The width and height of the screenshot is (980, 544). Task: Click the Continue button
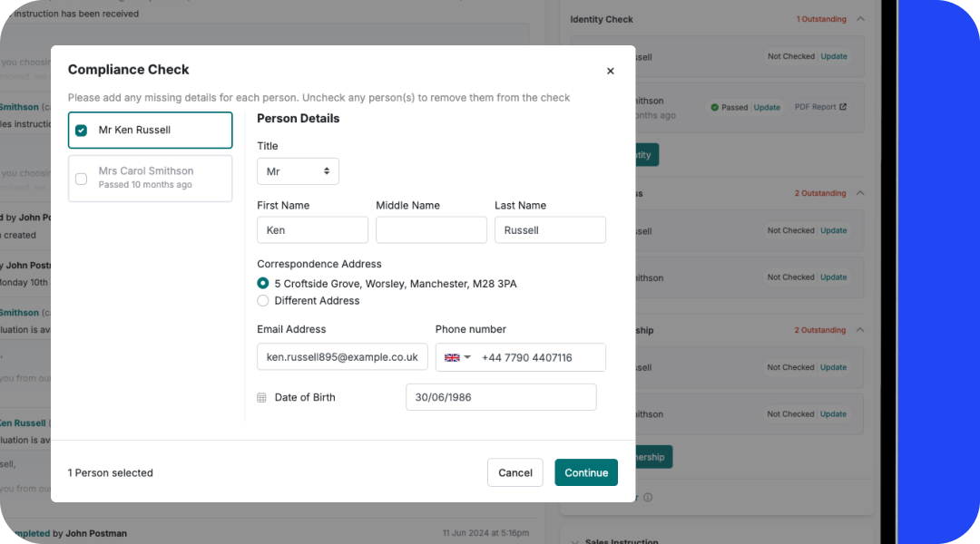pyautogui.click(x=586, y=472)
